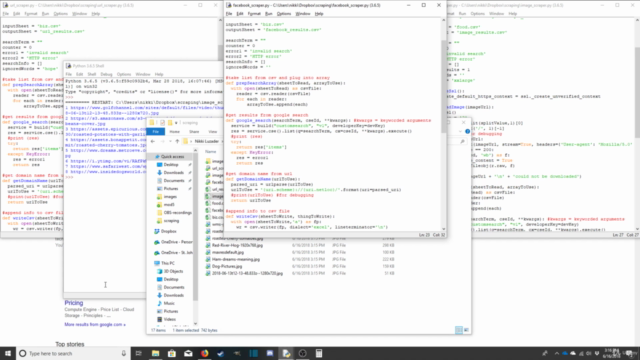Image resolution: width=640 pixels, height=360 pixels.
Task: Open volume control in system tray
Action: click(589, 353)
